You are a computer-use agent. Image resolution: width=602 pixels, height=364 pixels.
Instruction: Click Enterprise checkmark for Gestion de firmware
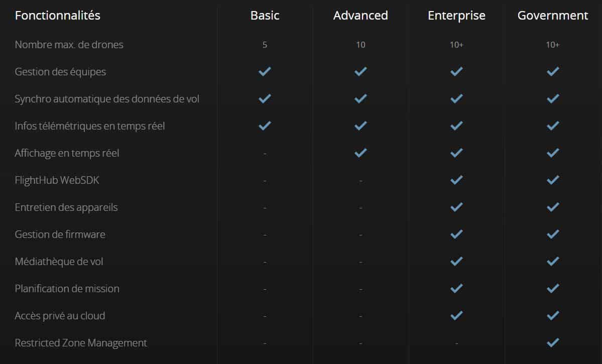click(456, 234)
